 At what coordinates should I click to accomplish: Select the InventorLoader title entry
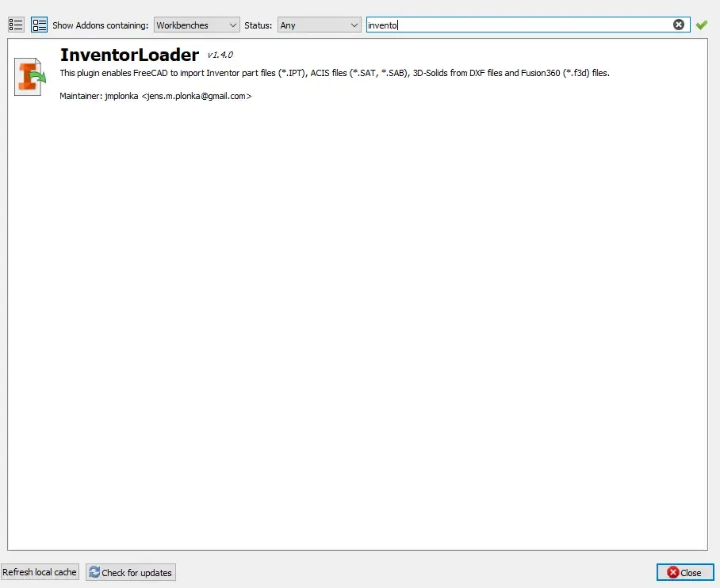pos(129,55)
